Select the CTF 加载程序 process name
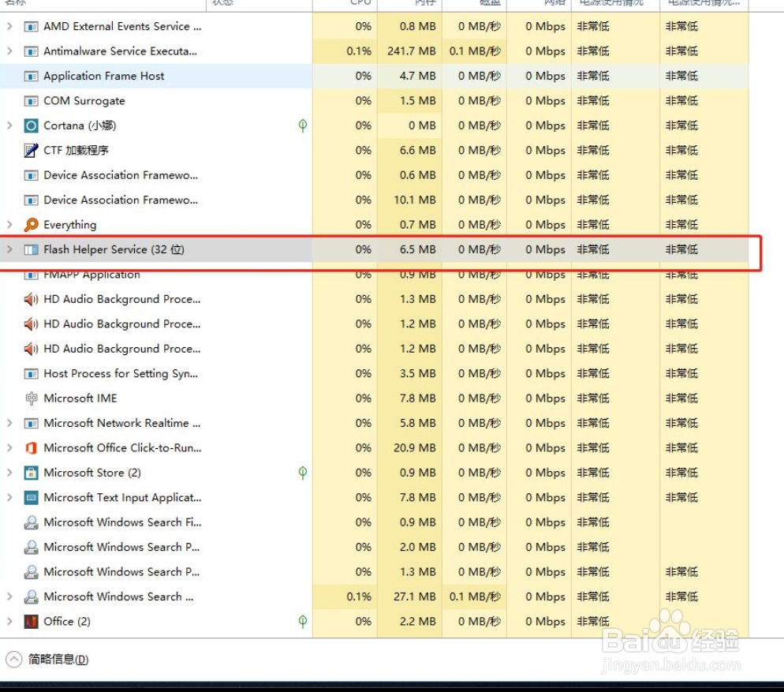The width and height of the screenshot is (784, 692). click(x=76, y=150)
